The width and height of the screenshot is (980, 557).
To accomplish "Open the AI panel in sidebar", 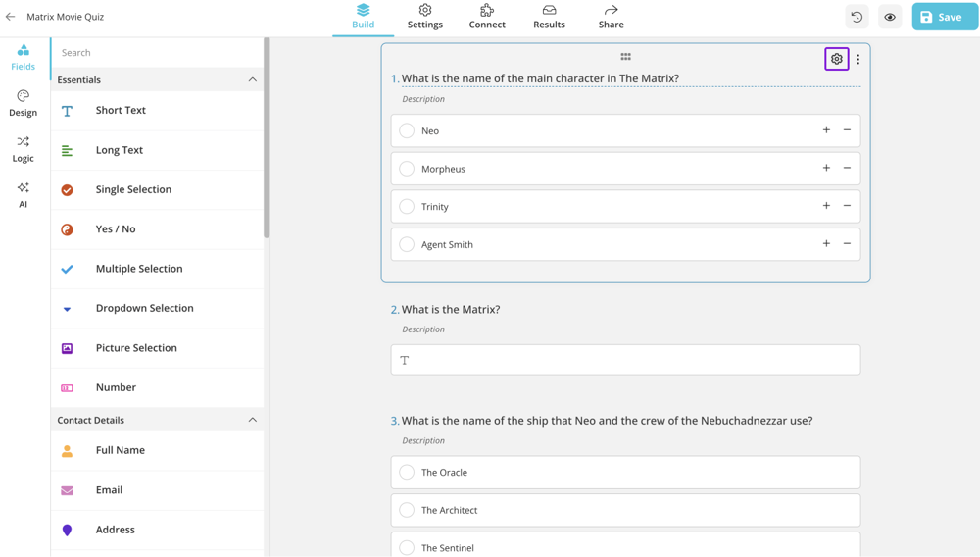I will click(23, 194).
